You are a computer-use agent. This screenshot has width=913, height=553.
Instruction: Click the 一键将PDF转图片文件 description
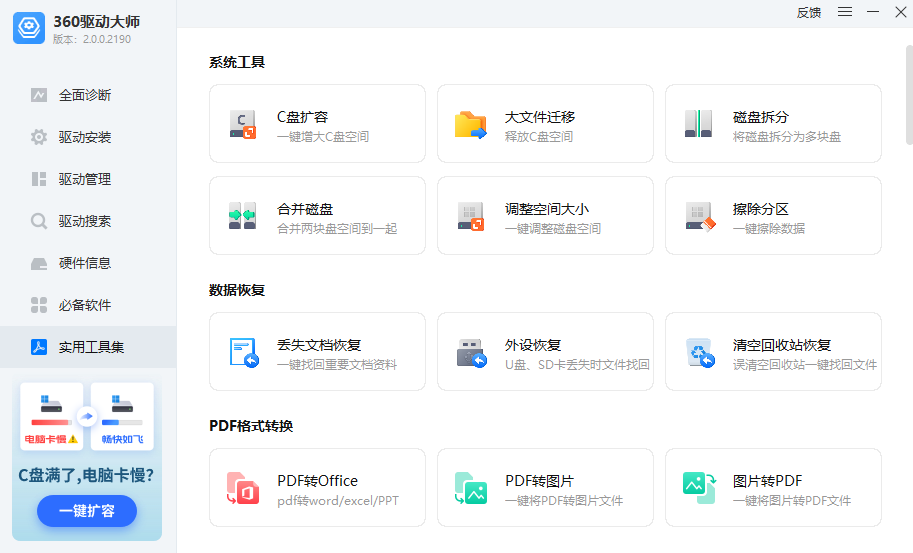point(564,501)
